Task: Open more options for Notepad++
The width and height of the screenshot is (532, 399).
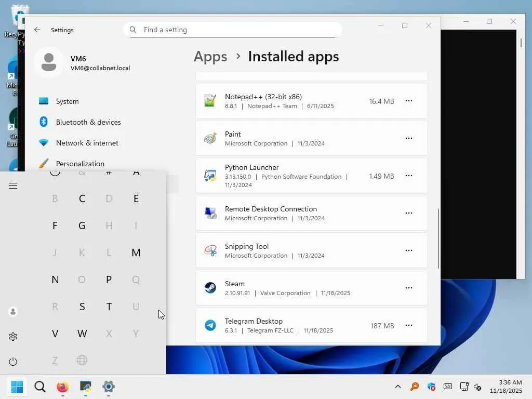Action: coord(408,101)
